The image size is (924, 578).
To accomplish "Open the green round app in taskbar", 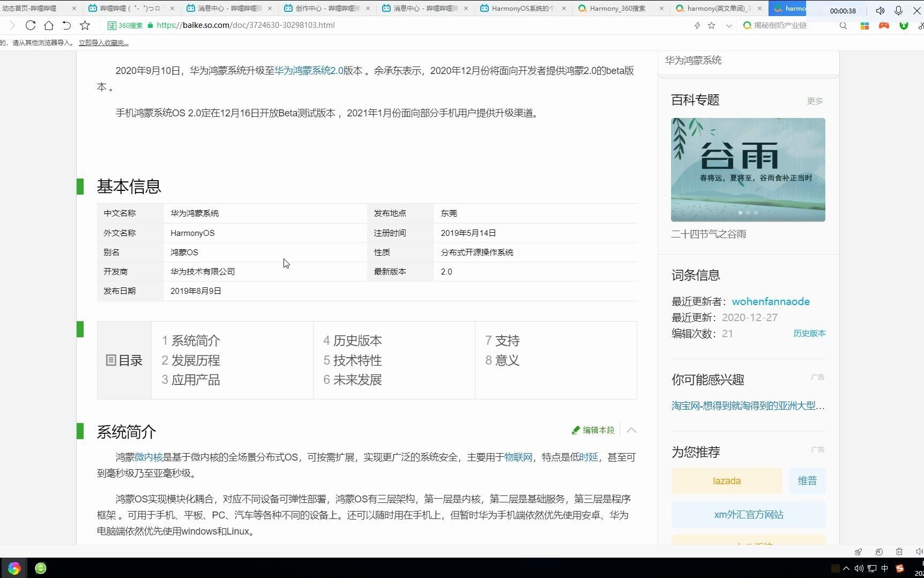I will [x=41, y=568].
